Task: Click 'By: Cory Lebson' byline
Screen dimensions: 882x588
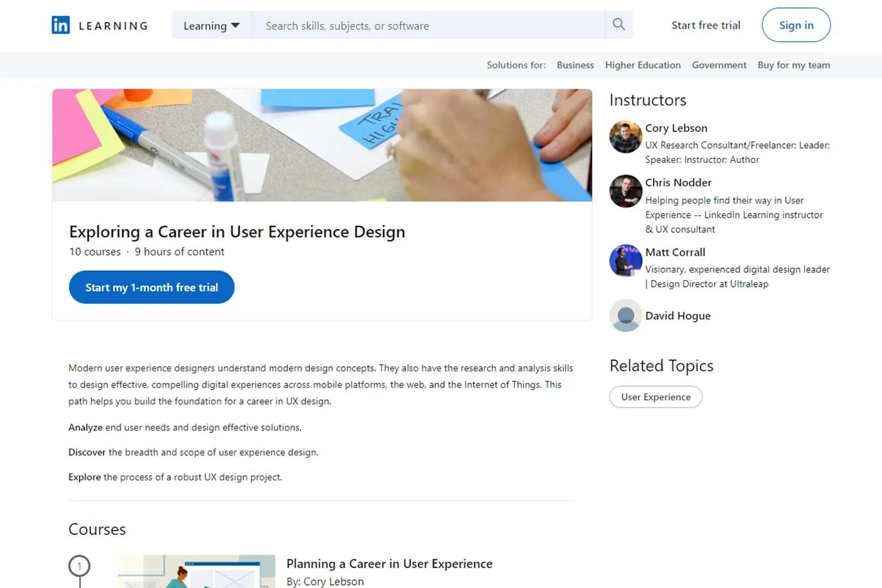Action: pos(325,581)
